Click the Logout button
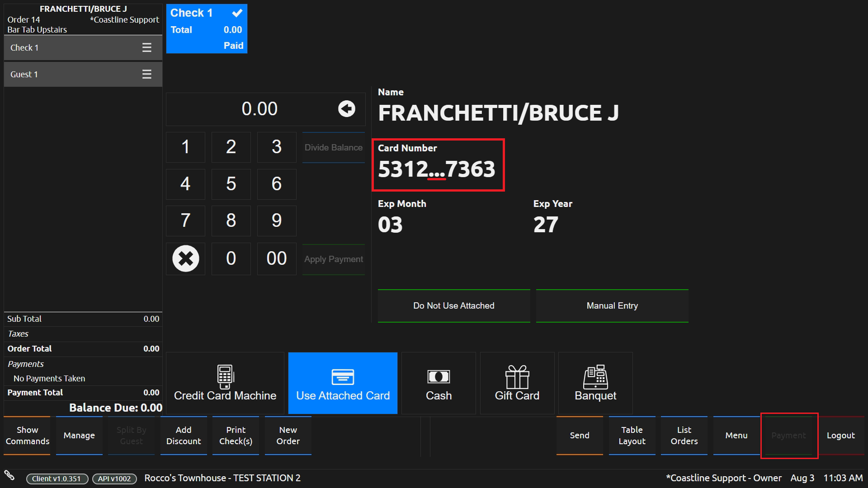Viewport: 868px width, 488px height. point(840,436)
